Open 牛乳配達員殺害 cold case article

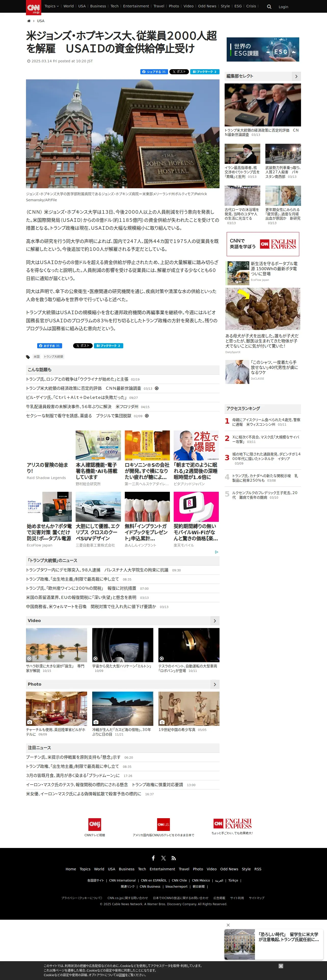[x=82, y=406]
